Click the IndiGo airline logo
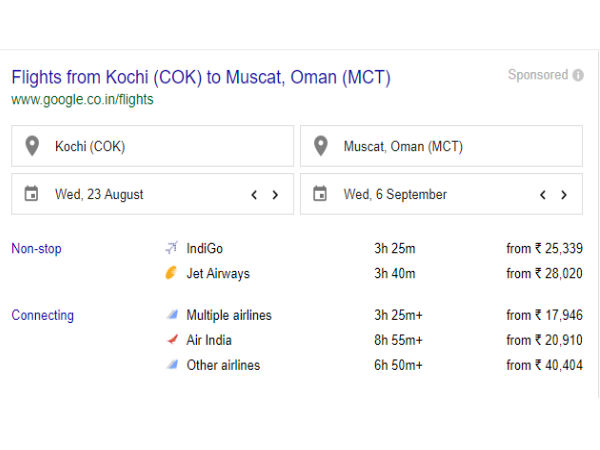 pyautogui.click(x=171, y=248)
